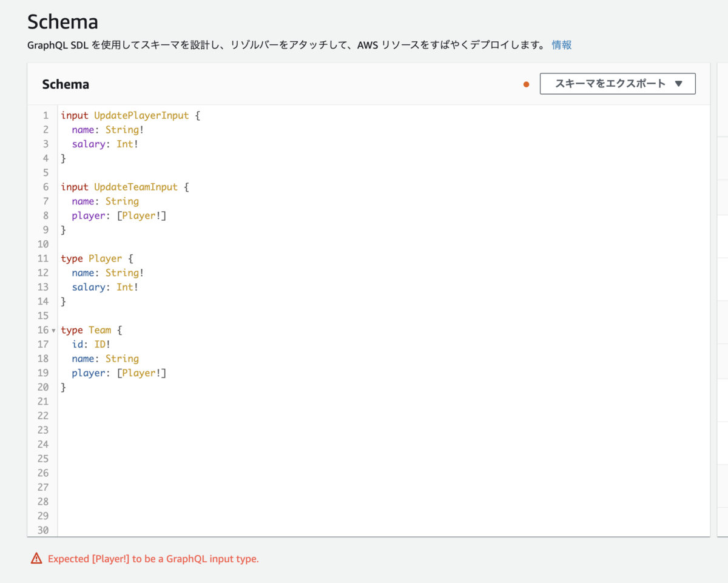Click 'type Team {' on line 16

(x=92, y=330)
